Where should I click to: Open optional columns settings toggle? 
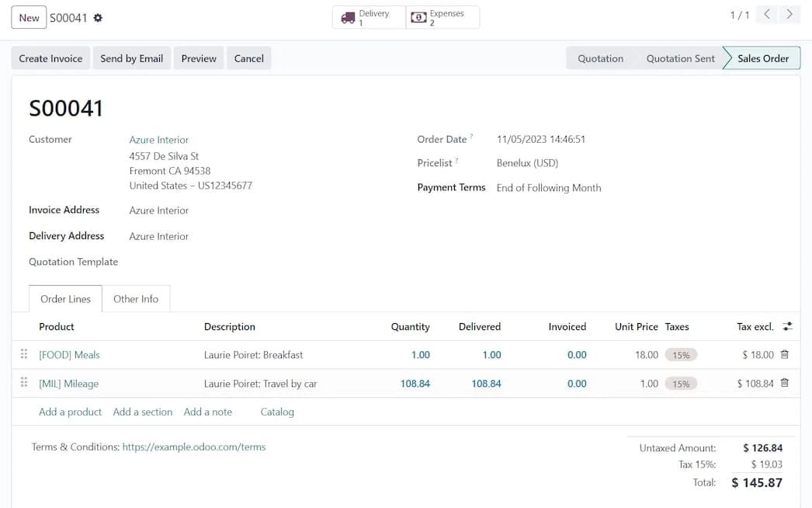(x=788, y=327)
